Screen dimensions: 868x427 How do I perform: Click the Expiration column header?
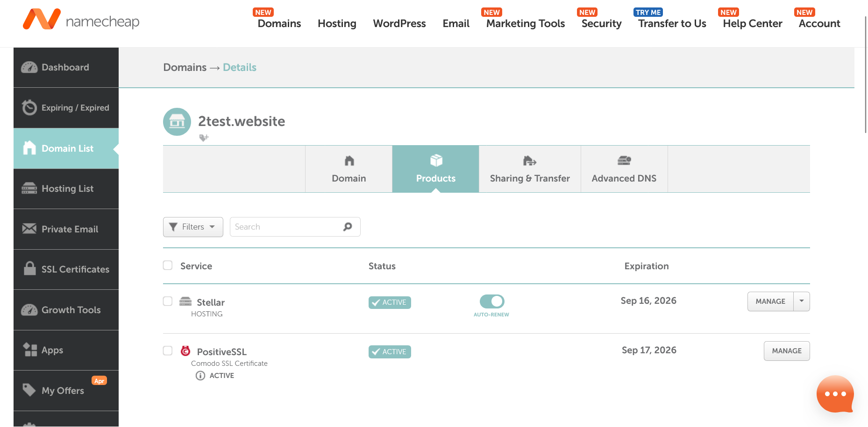point(647,266)
